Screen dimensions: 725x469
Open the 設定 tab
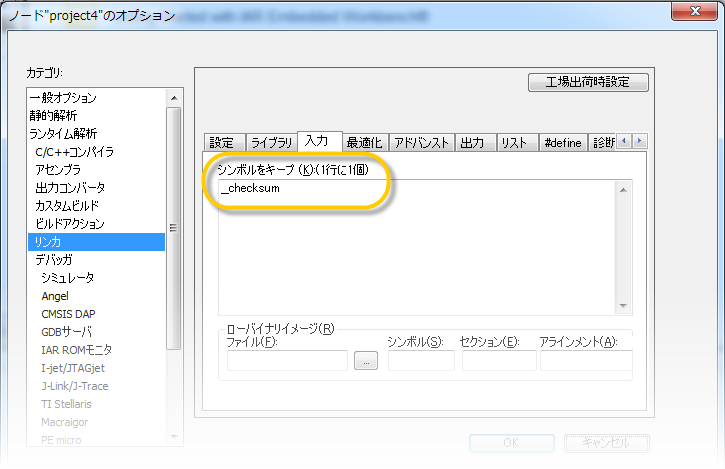point(225,143)
